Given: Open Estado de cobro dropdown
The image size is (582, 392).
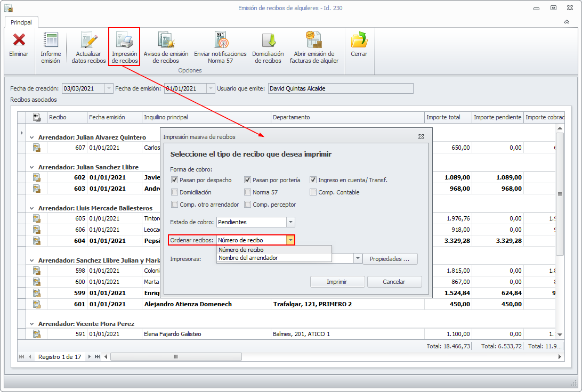Looking at the screenshot, I should [x=290, y=222].
